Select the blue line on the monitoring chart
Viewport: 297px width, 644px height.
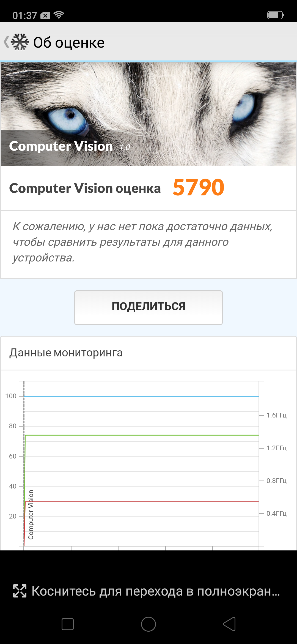[141, 396]
